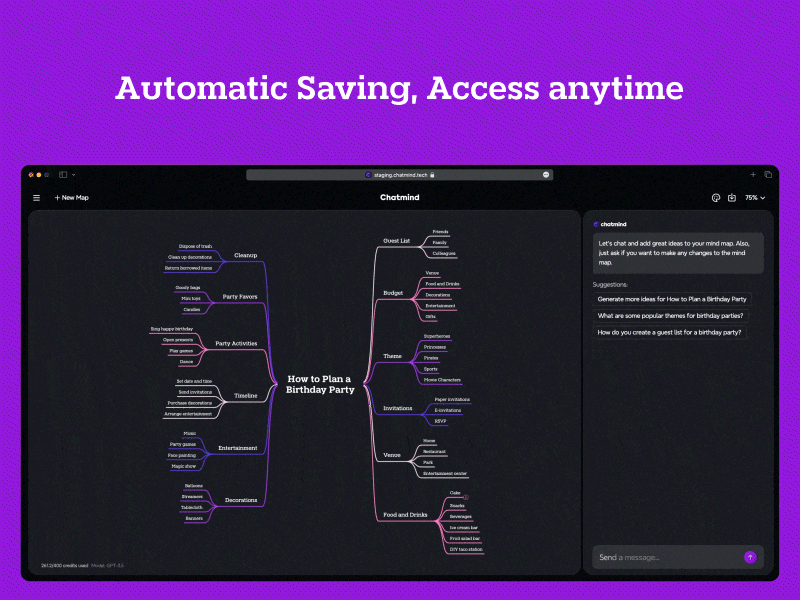This screenshot has width=800, height=600.
Task: Open the 75% zoom dropdown
Action: (755, 197)
